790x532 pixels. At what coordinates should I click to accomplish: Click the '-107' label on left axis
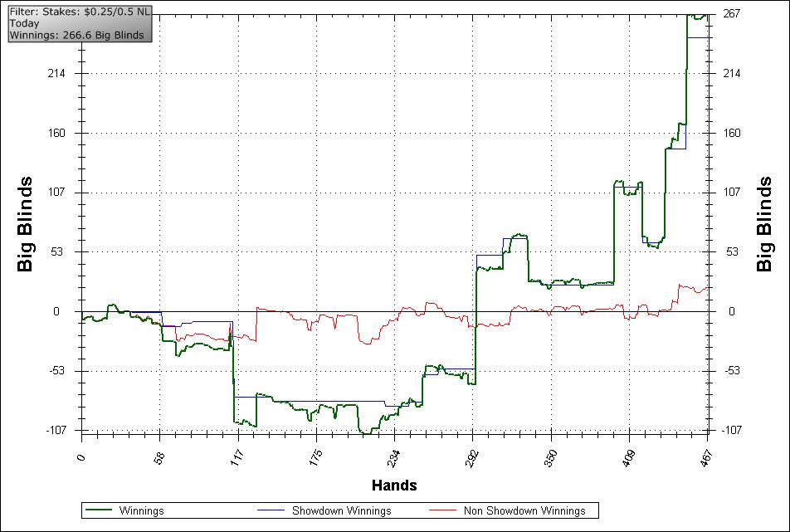pos(56,430)
